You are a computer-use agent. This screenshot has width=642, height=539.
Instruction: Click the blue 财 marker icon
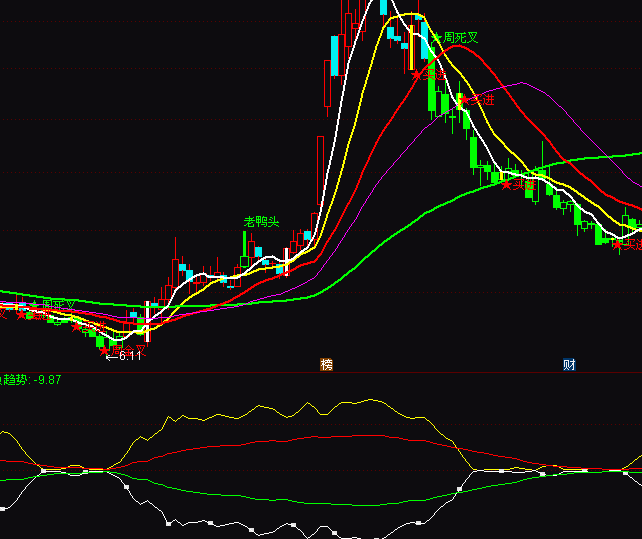click(569, 364)
